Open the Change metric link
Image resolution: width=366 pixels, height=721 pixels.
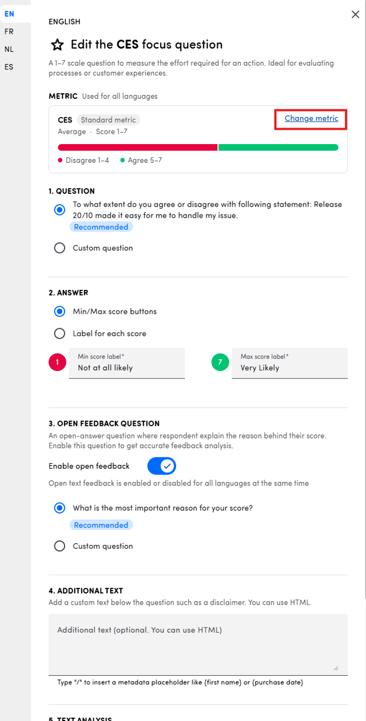tap(311, 119)
